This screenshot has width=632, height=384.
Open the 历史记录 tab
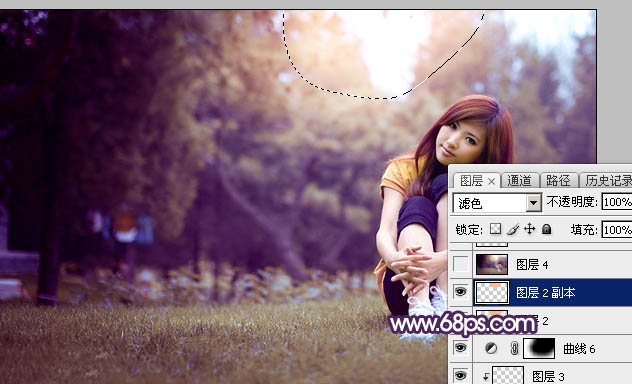(x=608, y=181)
